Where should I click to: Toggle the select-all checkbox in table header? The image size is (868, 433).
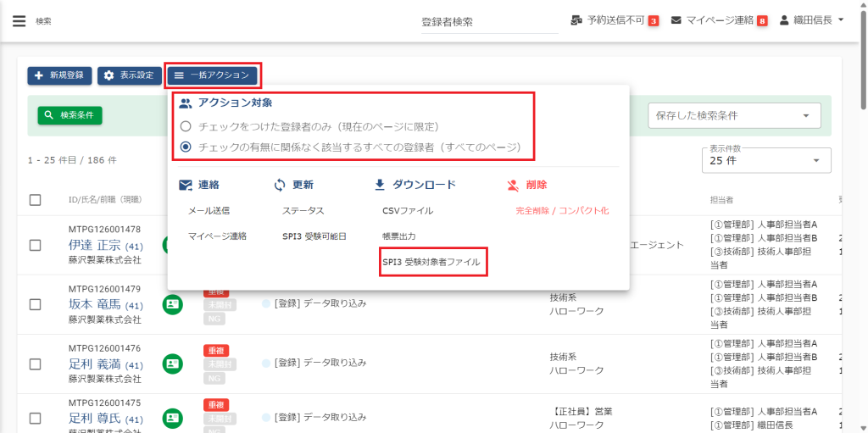(x=36, y=200)
